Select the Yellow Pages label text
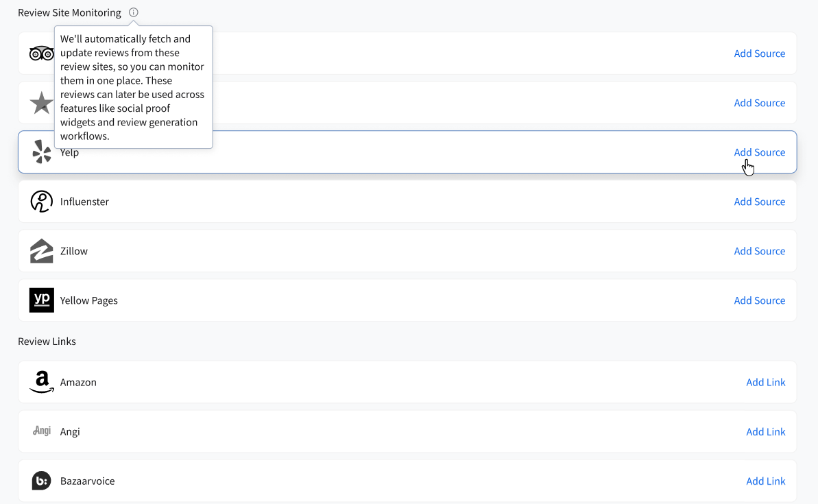The height and width of the screenshot is (504, 818). (88, 300)
